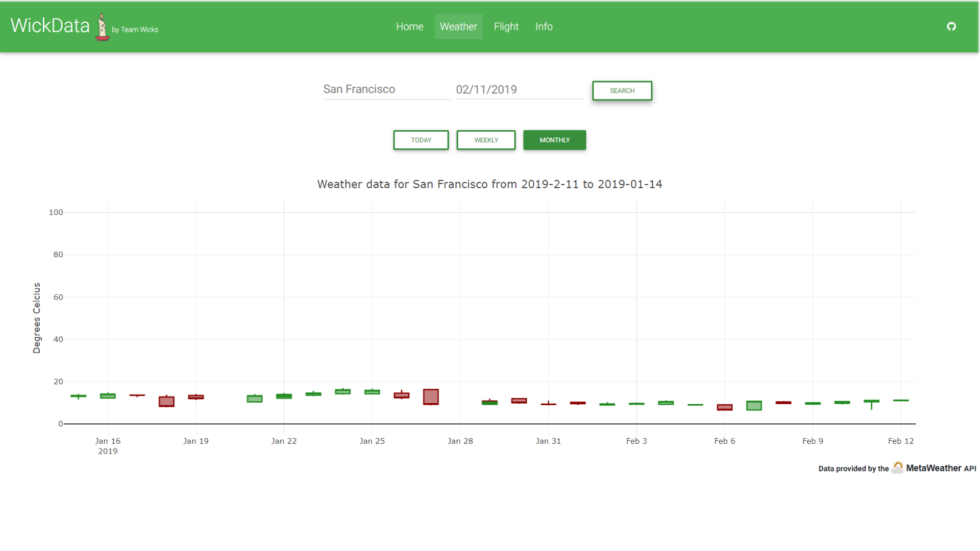Image resolution: width=980 pixels, height=551 pixels.
Task: Select the MONTHLY view button
Action: (x=554, y=140)
